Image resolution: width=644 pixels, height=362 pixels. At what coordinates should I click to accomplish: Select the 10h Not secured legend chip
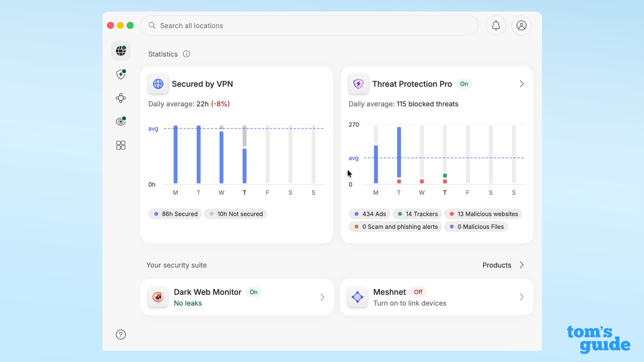[x=235, y=214]
